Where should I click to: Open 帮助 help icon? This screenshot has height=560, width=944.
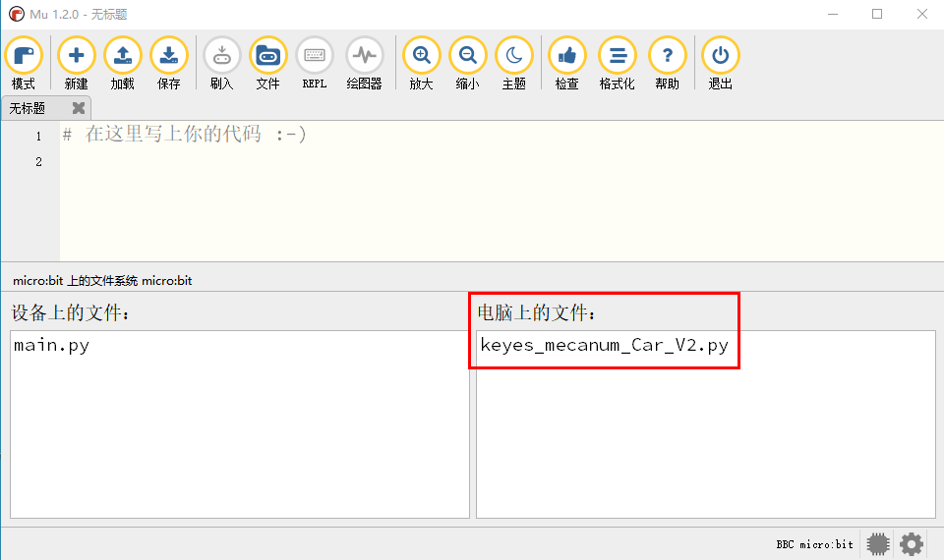tap(667, 63)
